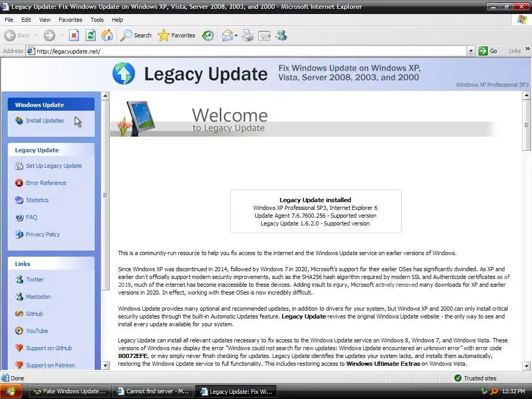Click main page scrollbar down arrow

coord(526,366)
